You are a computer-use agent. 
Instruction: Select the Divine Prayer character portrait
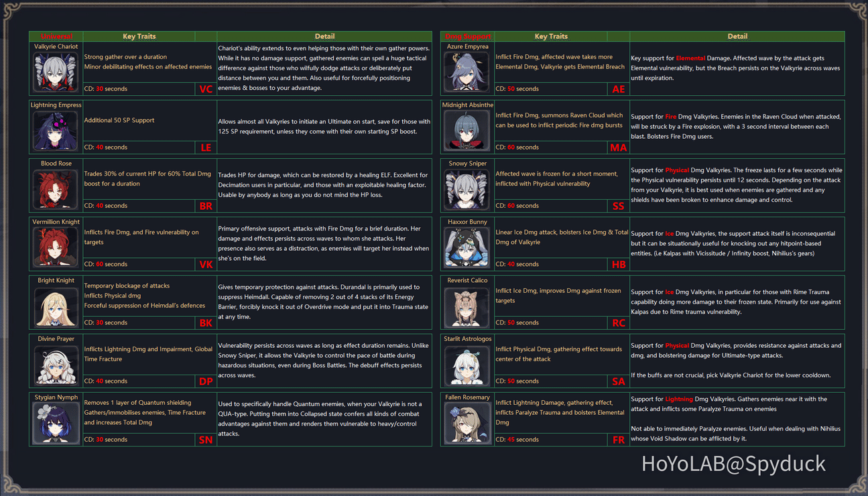56,364
